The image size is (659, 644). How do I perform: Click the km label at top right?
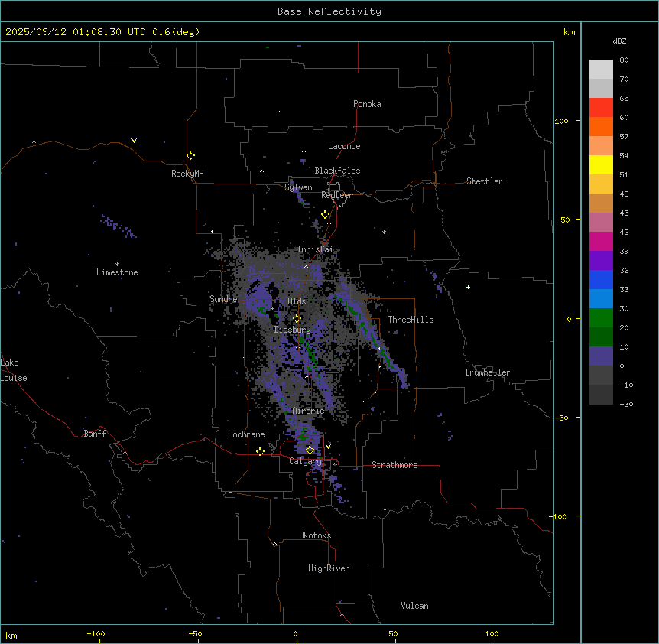570,32
